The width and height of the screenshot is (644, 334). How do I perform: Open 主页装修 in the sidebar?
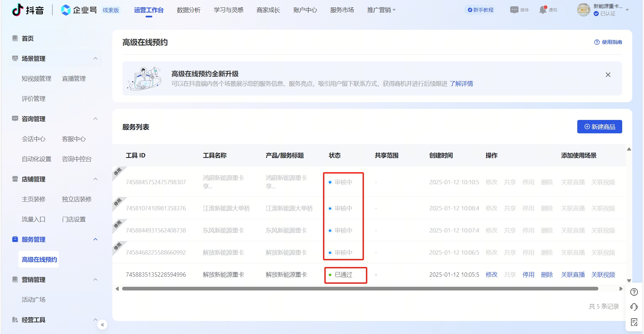point(34,199)
